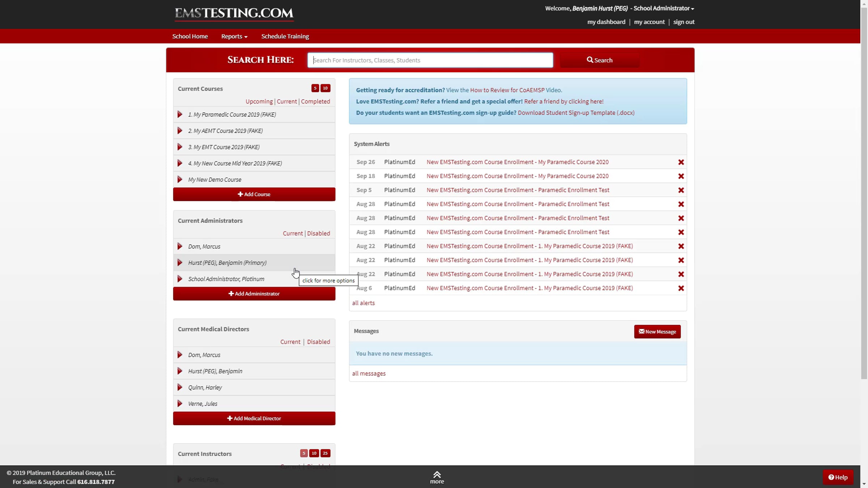Screen dimensions: 868x488
Task: Open the Help button
Action: (838, 477)
